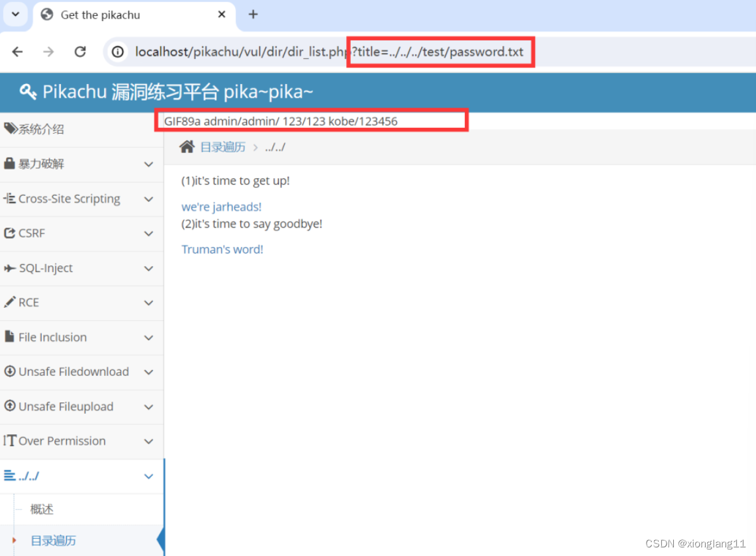Click the Over Permission text icon
This screenshot has height=556, width=756.
click(x=10, y=440)
